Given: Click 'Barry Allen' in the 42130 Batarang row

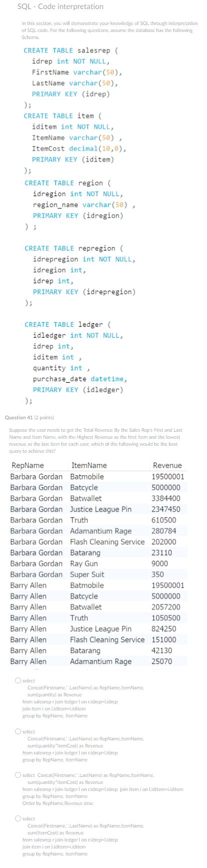Looking at the screenshot, I should (28, 650).
